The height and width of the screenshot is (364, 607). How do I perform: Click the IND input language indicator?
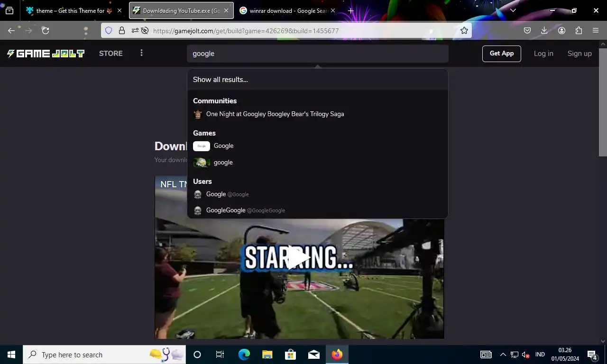[540, 355]
